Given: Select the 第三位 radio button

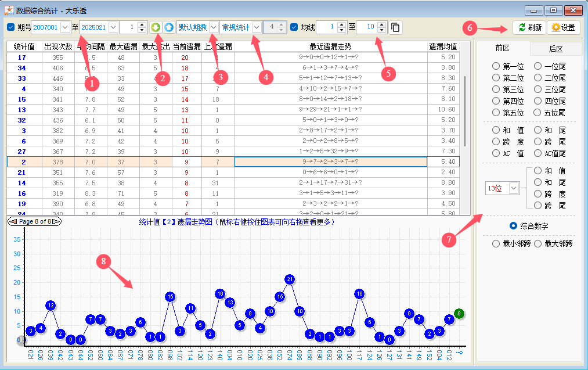Looking at the screenshot, I should (496, 89).
